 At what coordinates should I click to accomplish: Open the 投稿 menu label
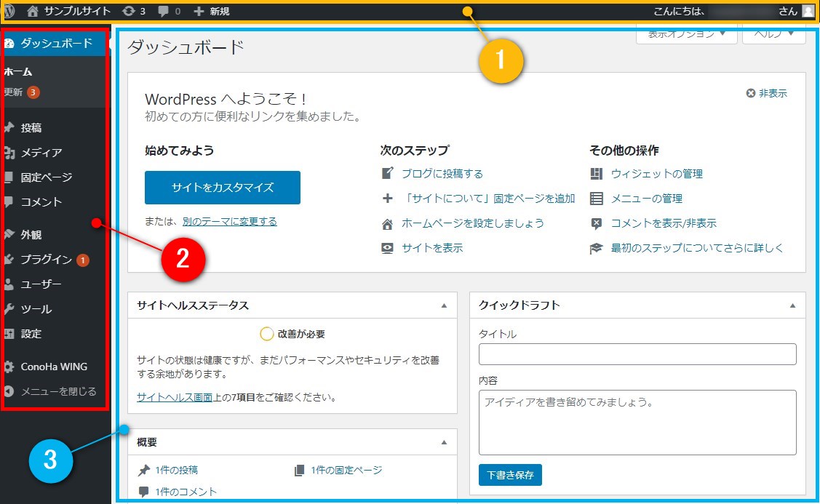tap(31, 127)
